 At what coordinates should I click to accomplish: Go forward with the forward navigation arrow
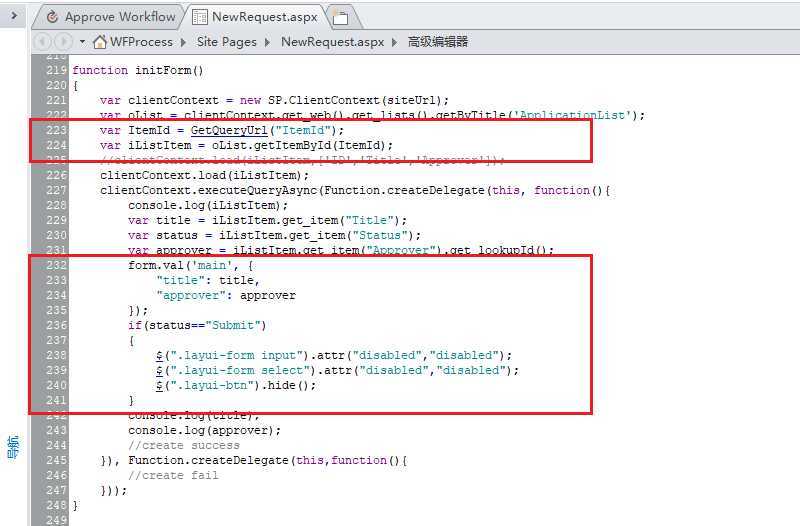(x=64, y=42)
